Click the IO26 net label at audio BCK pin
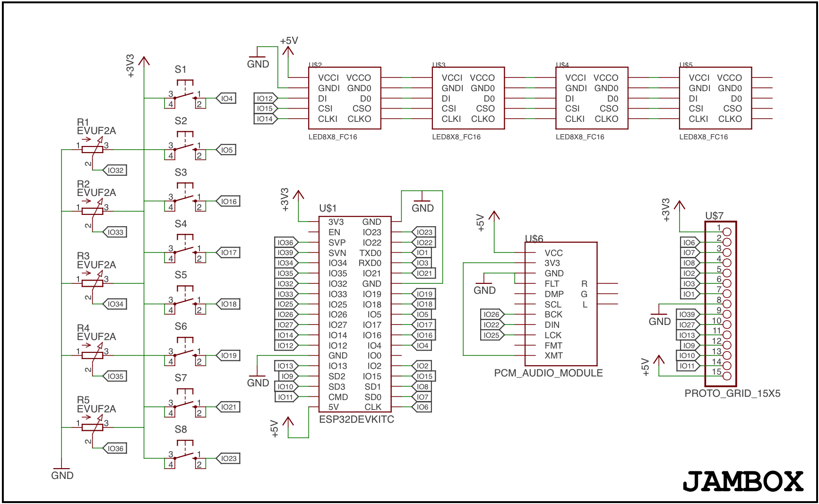The width and height of the screenshot is (819, 504). [x=492, y=314]
